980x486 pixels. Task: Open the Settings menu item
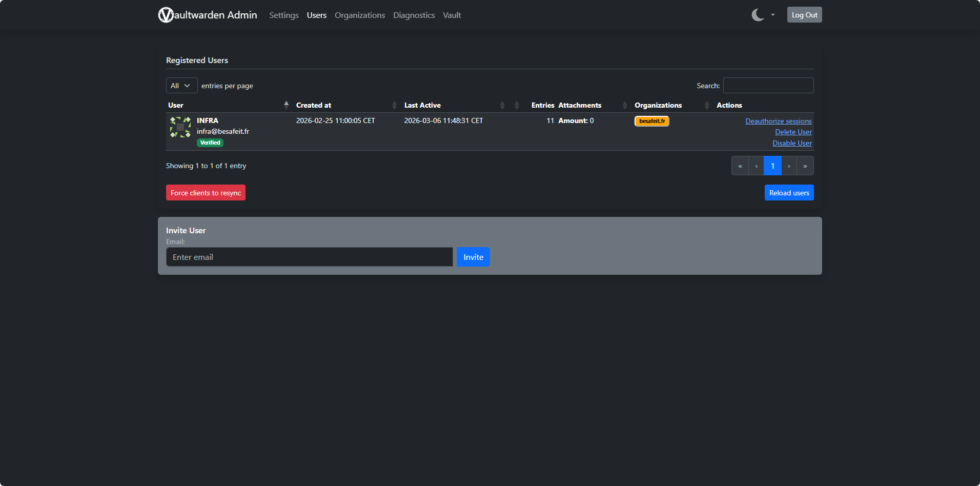tap(284, 15)
